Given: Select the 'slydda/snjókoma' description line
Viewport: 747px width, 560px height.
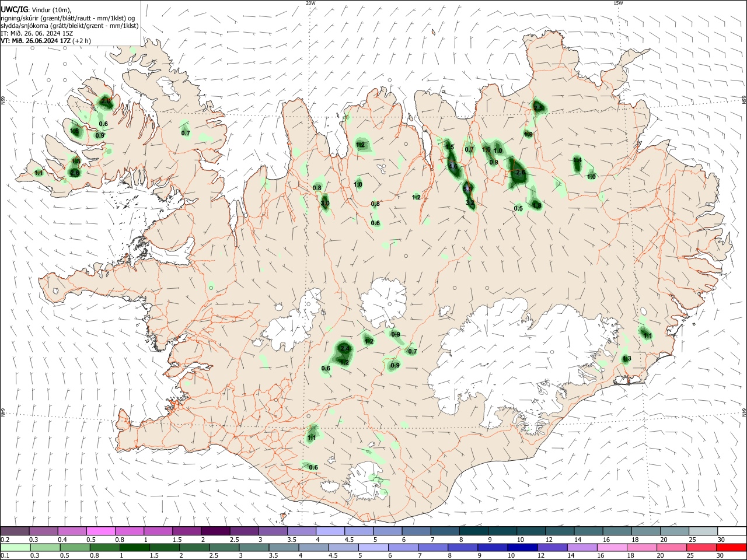Looking at the screenshot, I should point(69,26).
